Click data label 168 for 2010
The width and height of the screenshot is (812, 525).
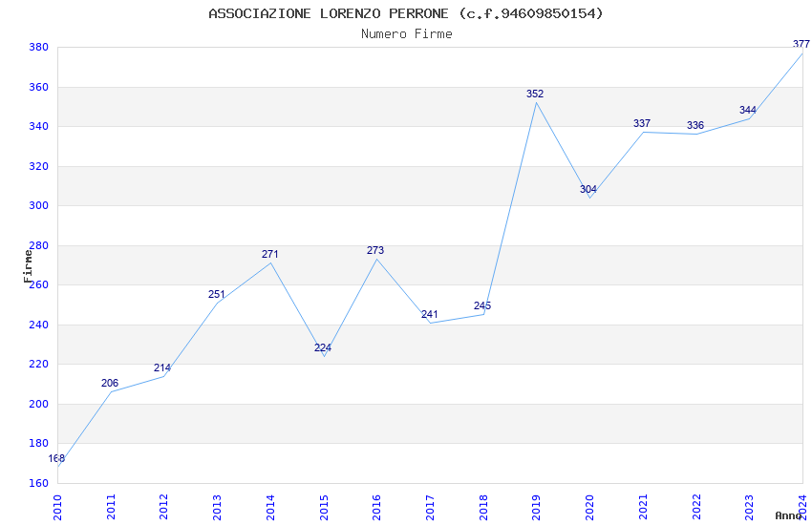(56, 458)
